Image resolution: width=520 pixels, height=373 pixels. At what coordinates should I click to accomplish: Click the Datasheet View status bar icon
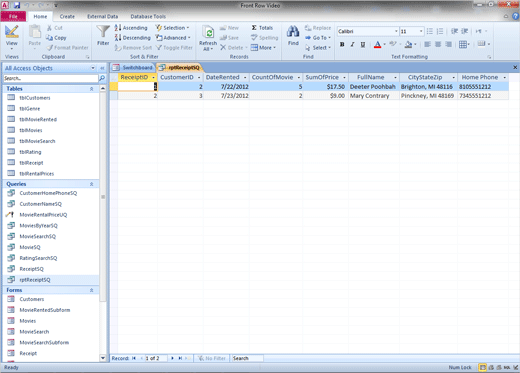click(x=482, y=367)
